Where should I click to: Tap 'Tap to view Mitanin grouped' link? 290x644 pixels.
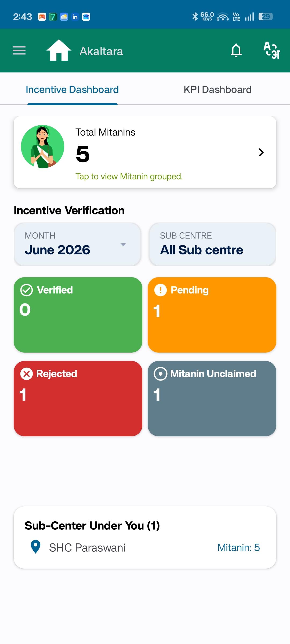pyautogui.click(x=129, y=176)
